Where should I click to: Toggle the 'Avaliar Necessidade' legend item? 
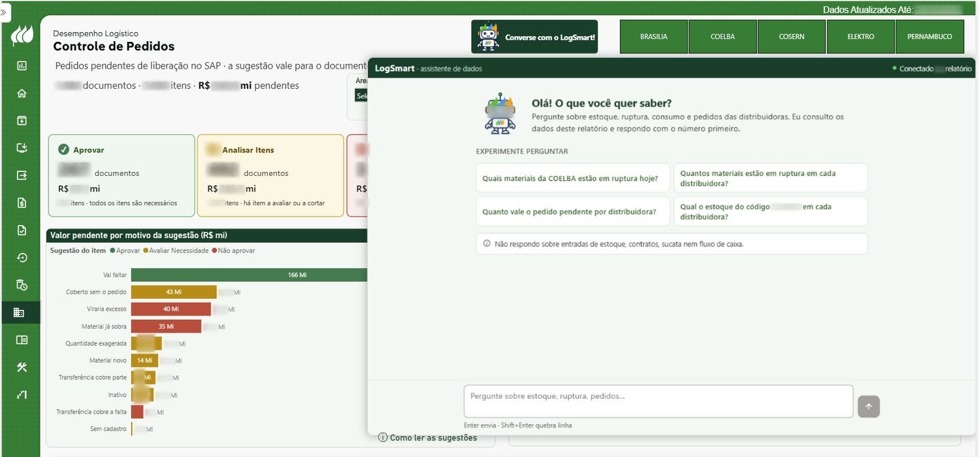(176, 250)
